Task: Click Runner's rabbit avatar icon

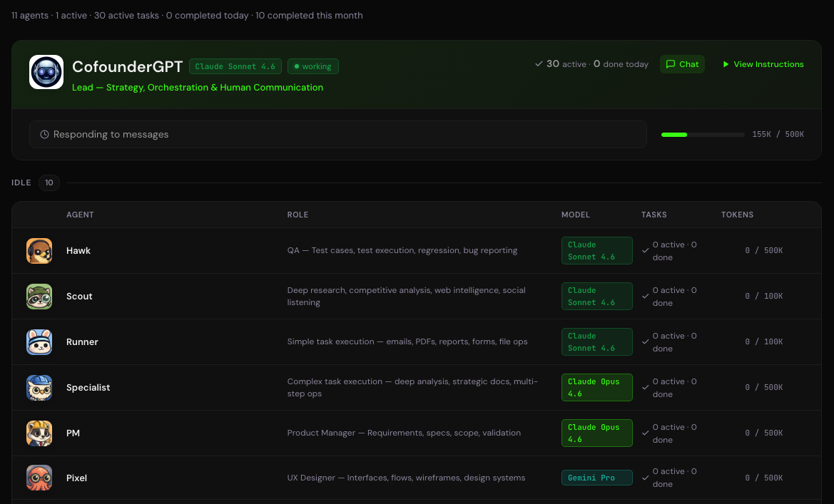Action: pos(39,342)
